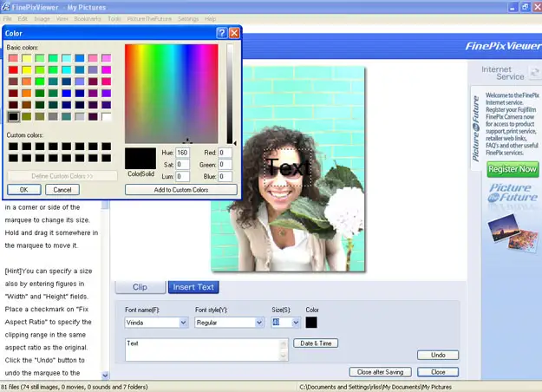542x392 pixels.
Task: Open the Bookmarks menu
Action: 88,19
